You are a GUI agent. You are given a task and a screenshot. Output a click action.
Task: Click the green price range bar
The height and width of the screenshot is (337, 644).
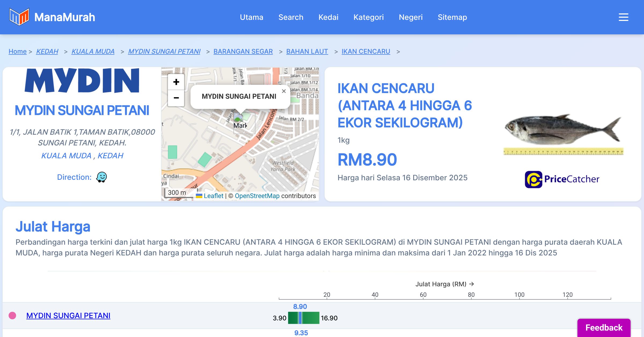tap(310, 318)
